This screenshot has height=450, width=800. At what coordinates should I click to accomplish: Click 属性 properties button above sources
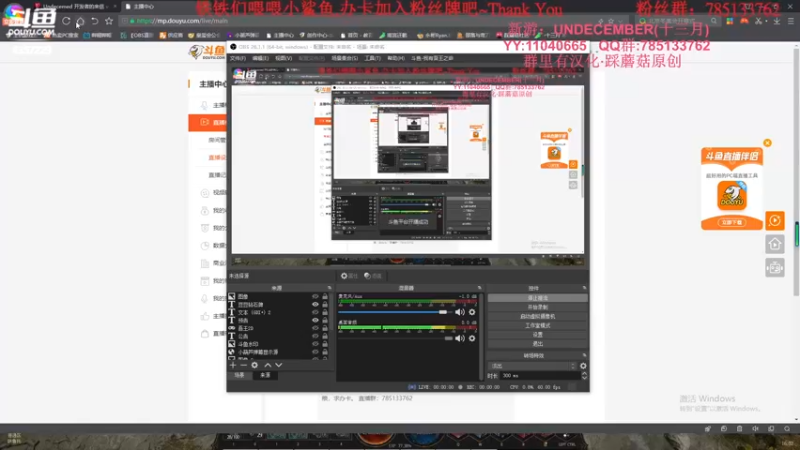click(x=349, y=276)
